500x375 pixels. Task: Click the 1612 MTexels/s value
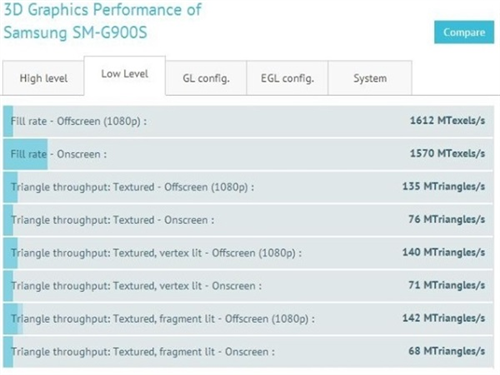447,120
